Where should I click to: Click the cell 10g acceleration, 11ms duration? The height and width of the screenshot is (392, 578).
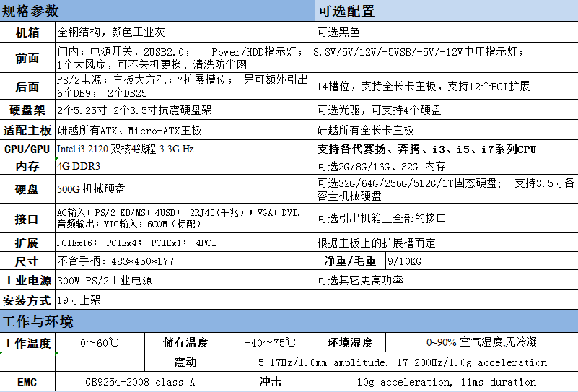[x=447, y=382]
